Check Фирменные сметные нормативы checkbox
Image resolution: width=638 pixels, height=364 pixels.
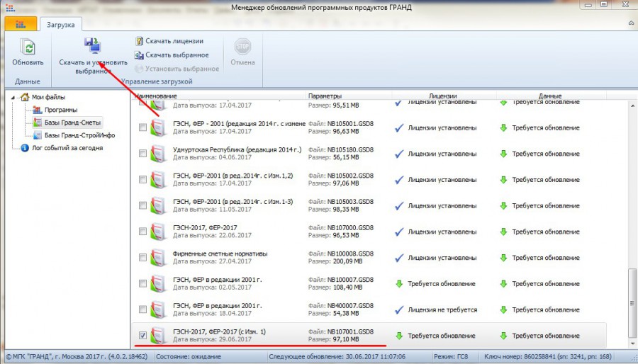point(142,258)
